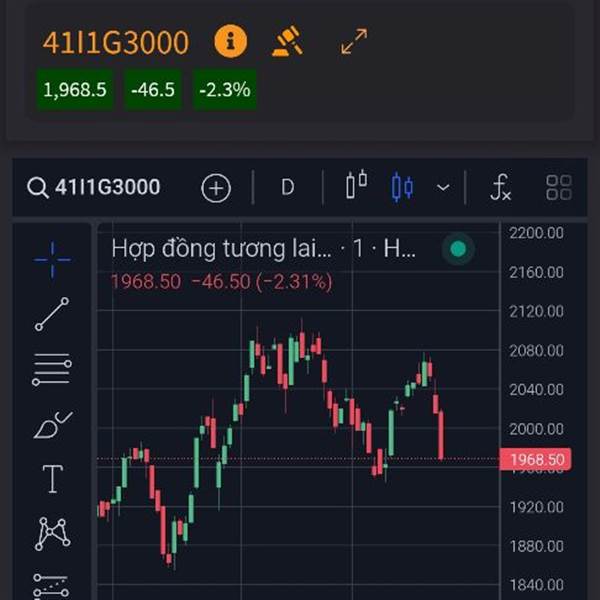Click the plus compare symbol icon

pos(216,187)
